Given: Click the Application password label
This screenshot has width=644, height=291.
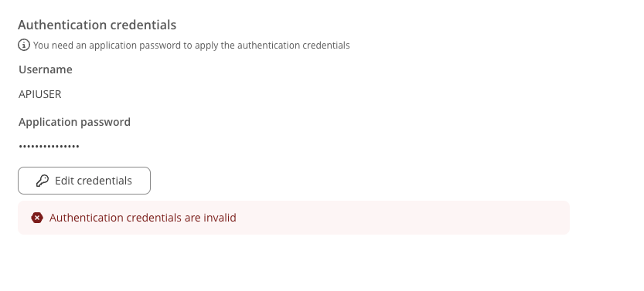Looking at the screenshot, I should tap(75, 122).
